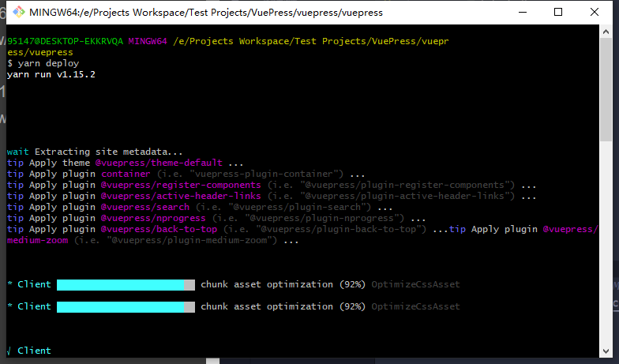
Task: Click '"vuepress-plugin-container"' grey text
Action: point(264,174)
